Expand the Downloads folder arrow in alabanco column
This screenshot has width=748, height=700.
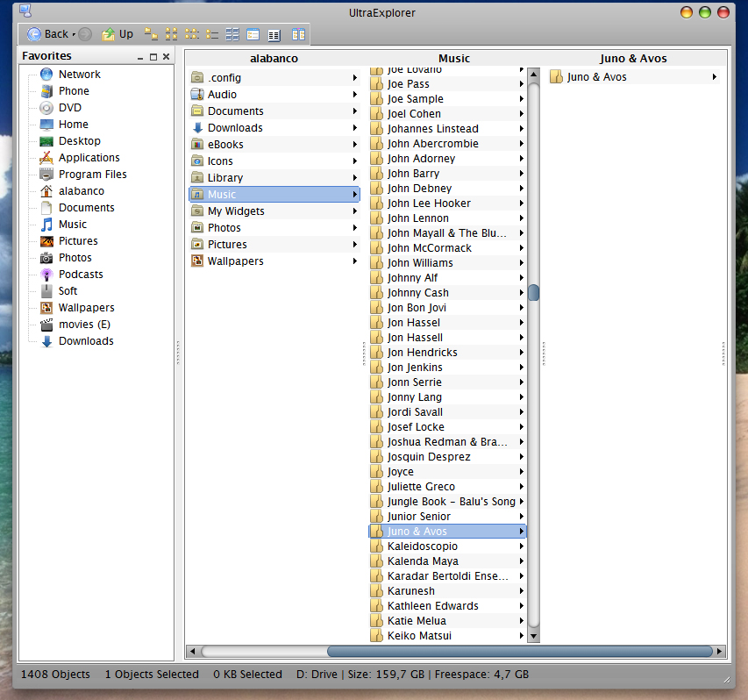click(x=354, y=128)
